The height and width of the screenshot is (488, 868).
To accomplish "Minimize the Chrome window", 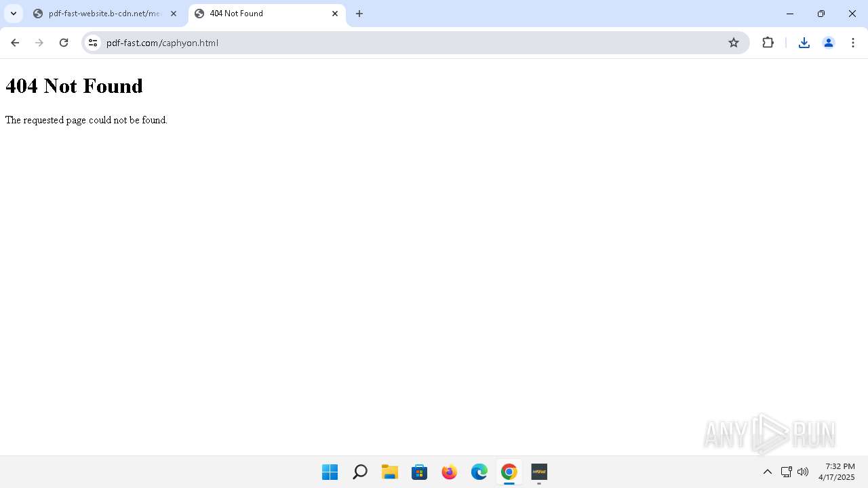I will (x=790, y=14).
